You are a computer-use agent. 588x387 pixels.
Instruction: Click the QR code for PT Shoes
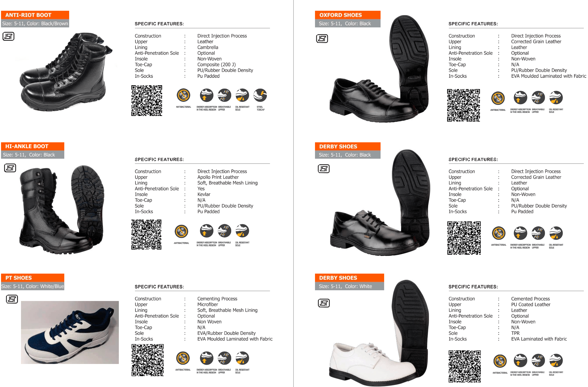coord(148,360)
